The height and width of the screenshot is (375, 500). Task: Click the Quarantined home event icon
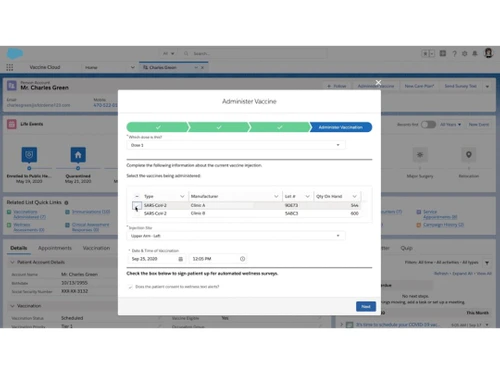(78, 155)
